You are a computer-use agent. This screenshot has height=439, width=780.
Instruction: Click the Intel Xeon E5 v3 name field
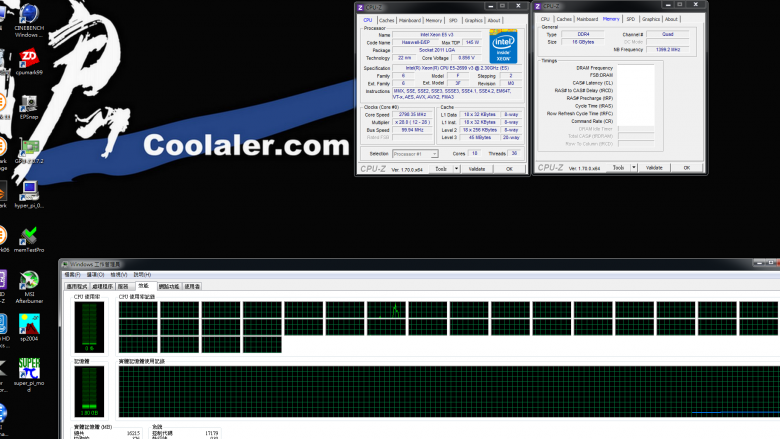pos(436,35)
